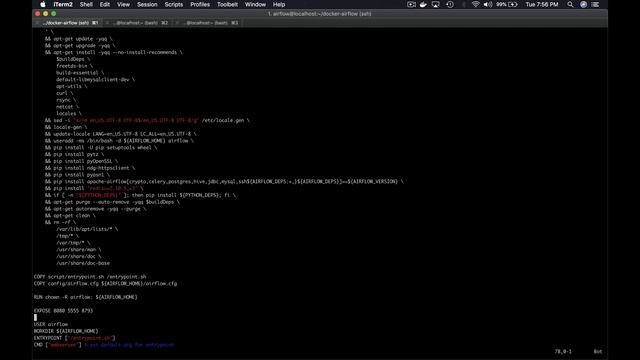Open the Siri icon in menu bar
Screen dimensions: 640x360
[583, 4]
